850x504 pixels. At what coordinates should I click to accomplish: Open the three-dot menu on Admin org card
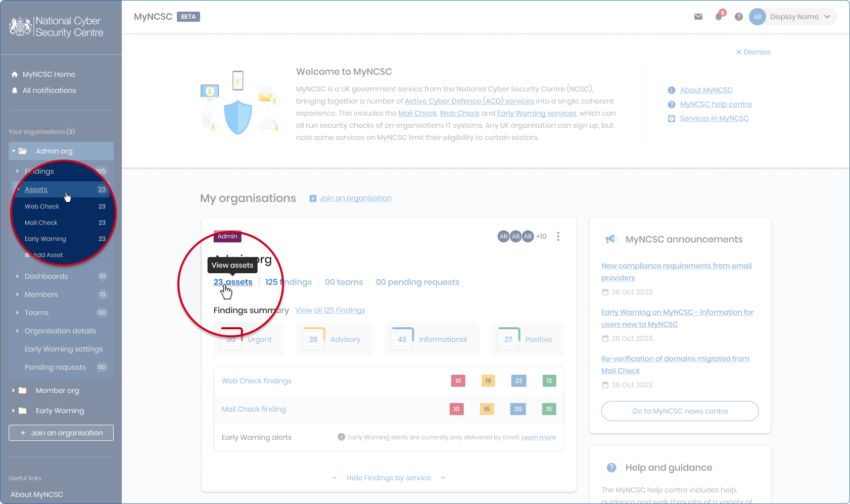click(558, 236)
